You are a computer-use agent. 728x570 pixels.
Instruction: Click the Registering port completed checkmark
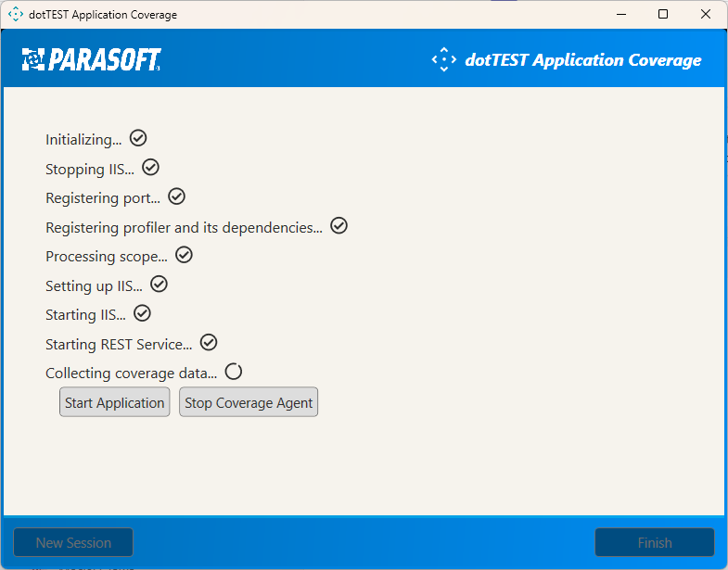pyautogui.click(x=176, y=196)
